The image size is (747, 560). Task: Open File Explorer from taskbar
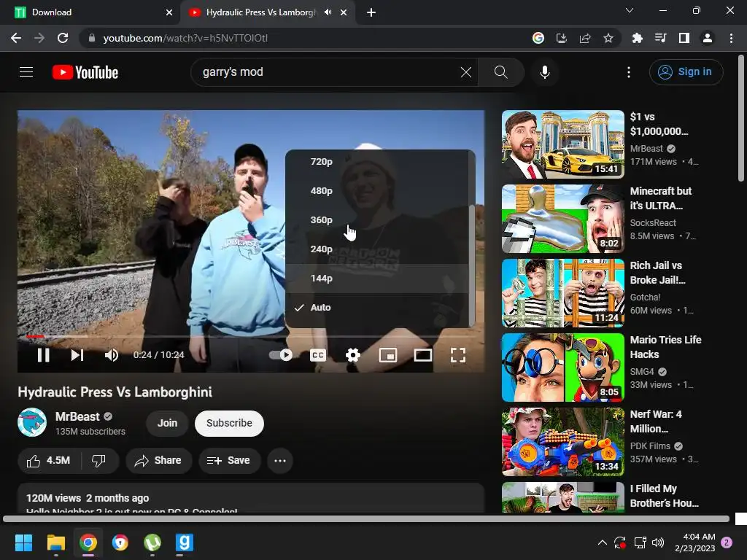55,542
